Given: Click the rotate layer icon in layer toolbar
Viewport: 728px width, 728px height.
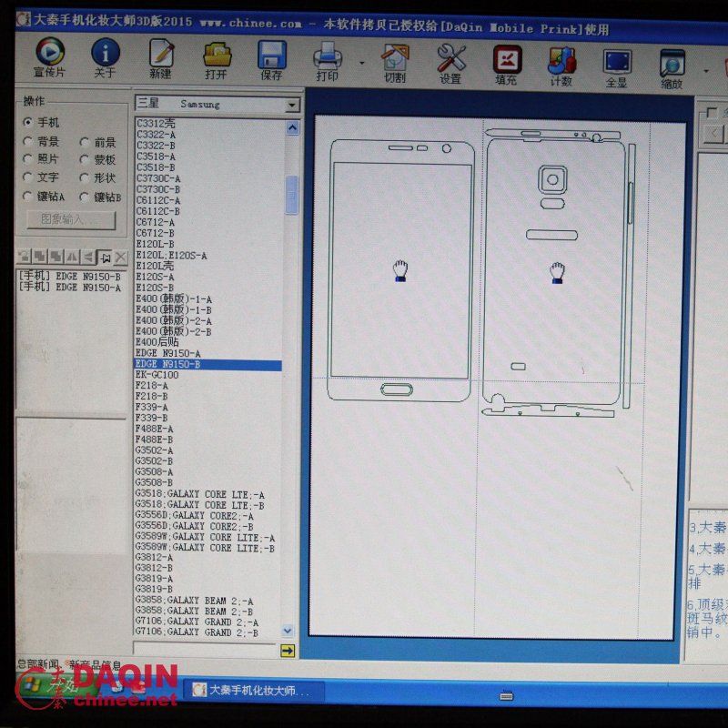Looking at the screenshot, I should point(24,256).
